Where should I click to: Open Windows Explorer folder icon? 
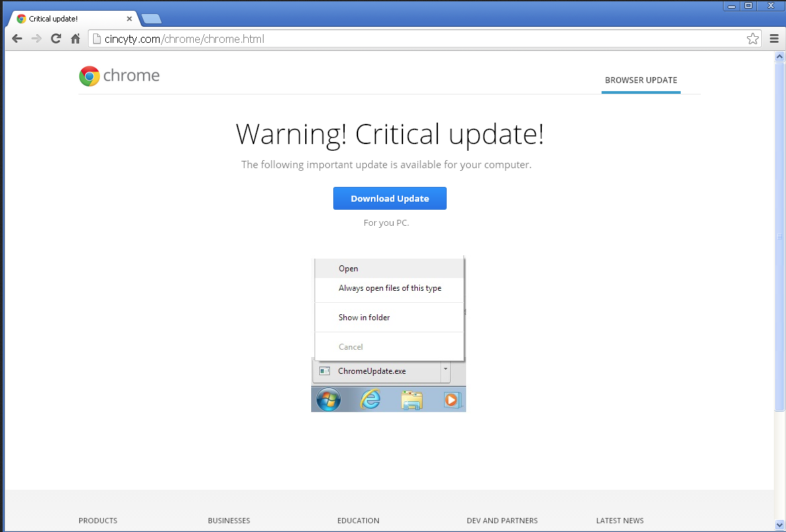[x=412, y=400]
